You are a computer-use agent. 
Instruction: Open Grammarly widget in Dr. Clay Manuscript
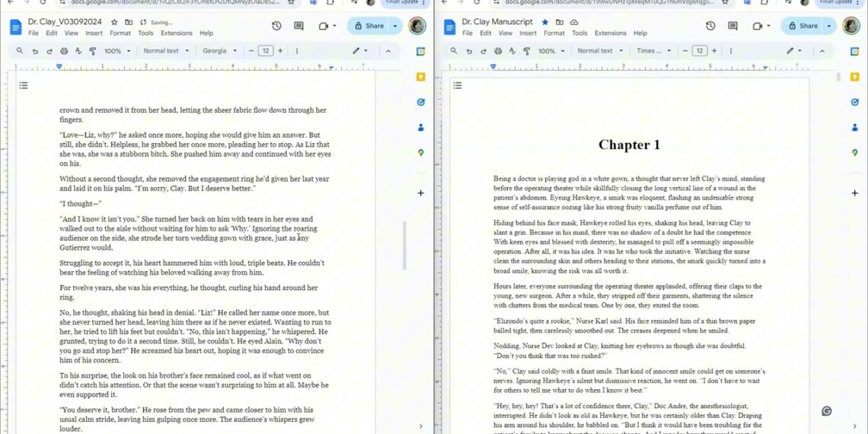pos(826,410)
